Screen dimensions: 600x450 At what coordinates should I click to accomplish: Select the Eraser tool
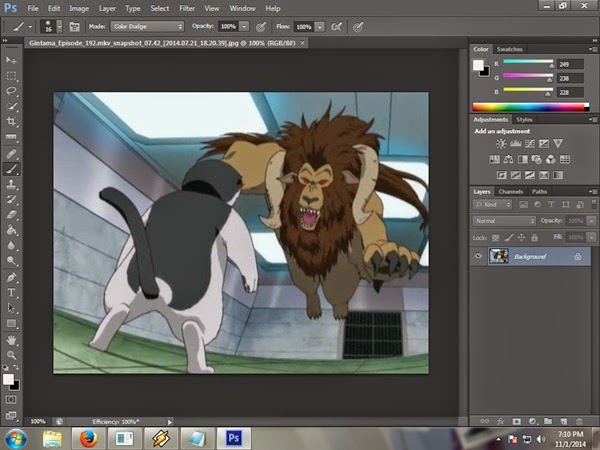point(11,215)
